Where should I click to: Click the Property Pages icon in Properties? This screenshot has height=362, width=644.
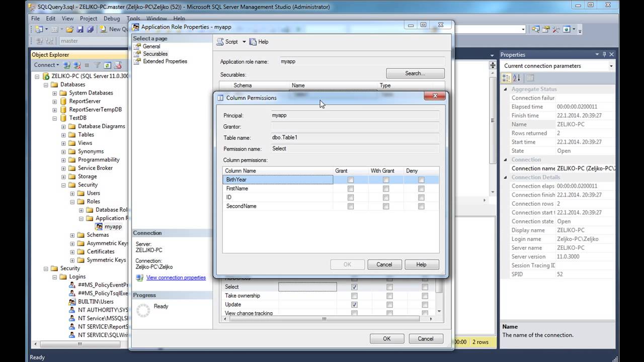pos(530,77)
